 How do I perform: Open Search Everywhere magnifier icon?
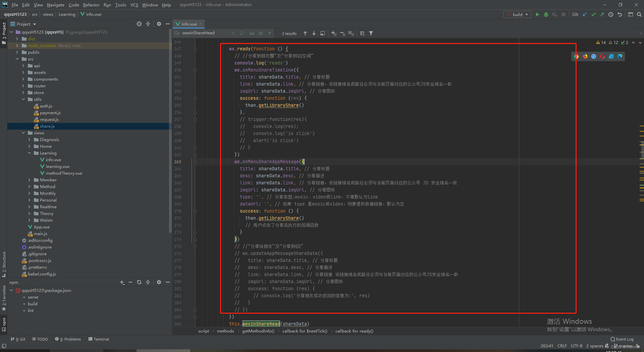coord(639,14)
